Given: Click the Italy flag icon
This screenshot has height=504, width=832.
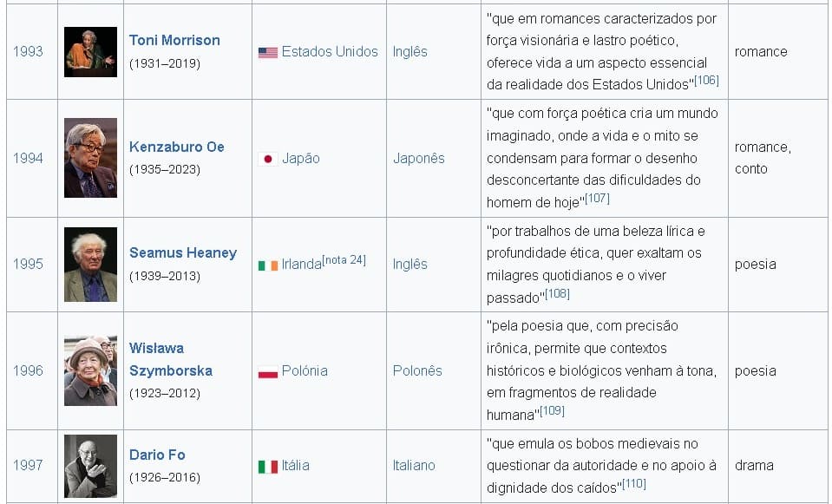Looking at the screenshot, I should pos(267,466).
